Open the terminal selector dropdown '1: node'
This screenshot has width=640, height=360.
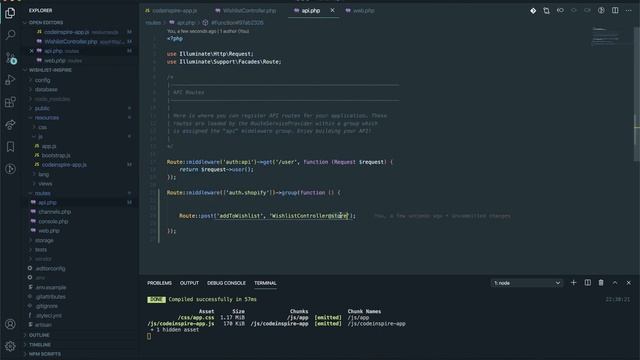(x=527, y=283)
